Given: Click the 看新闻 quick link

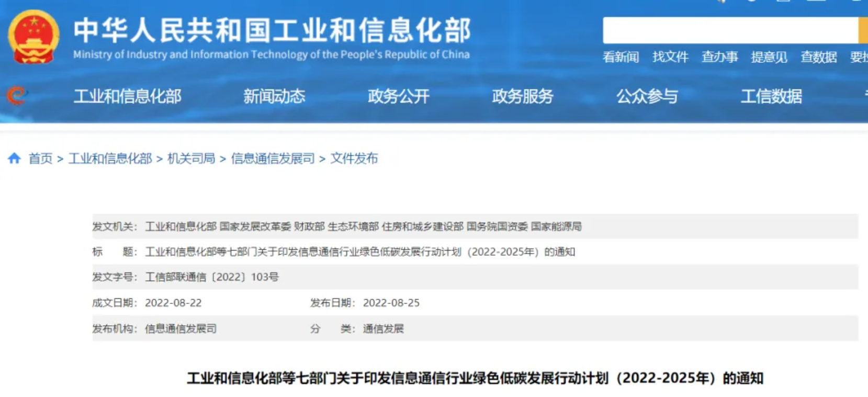Looking at the screenshot, I should click(621, 57).
